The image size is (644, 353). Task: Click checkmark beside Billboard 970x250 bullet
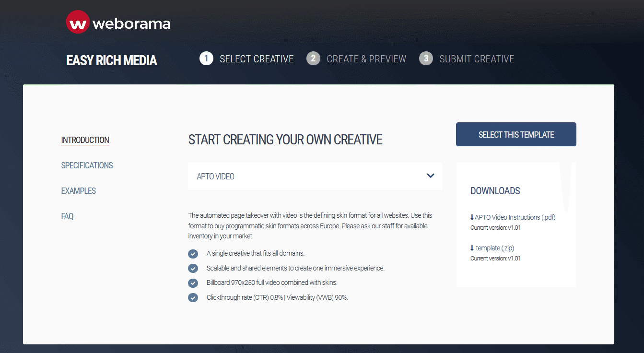(x=193, y=283)
